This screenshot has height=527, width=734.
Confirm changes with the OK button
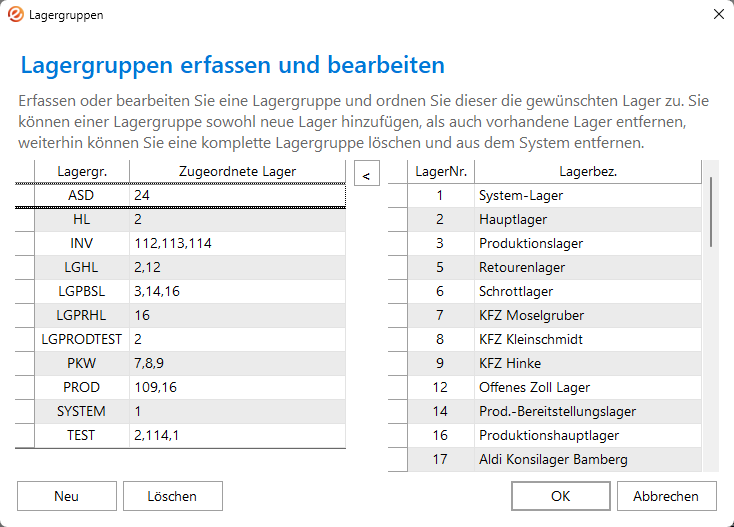(560, 496)
